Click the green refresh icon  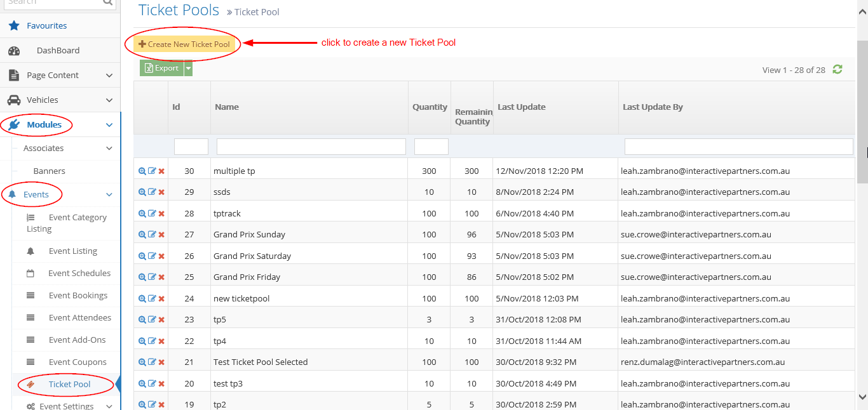837,70
